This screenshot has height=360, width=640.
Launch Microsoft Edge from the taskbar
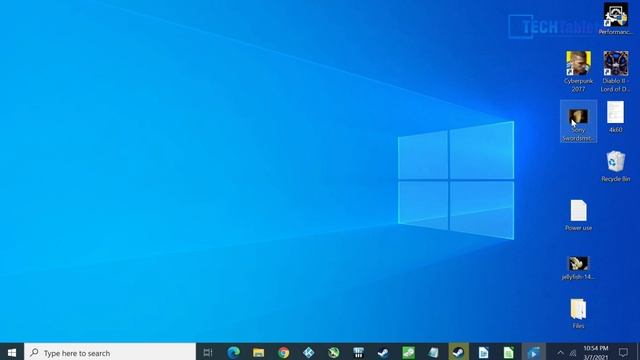click(x=233, y=352)
